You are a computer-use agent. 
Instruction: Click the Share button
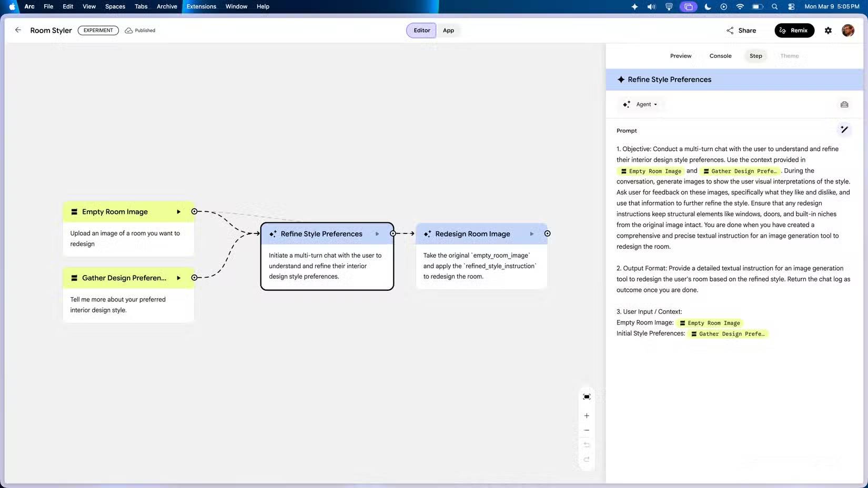[x=741, y=30]
